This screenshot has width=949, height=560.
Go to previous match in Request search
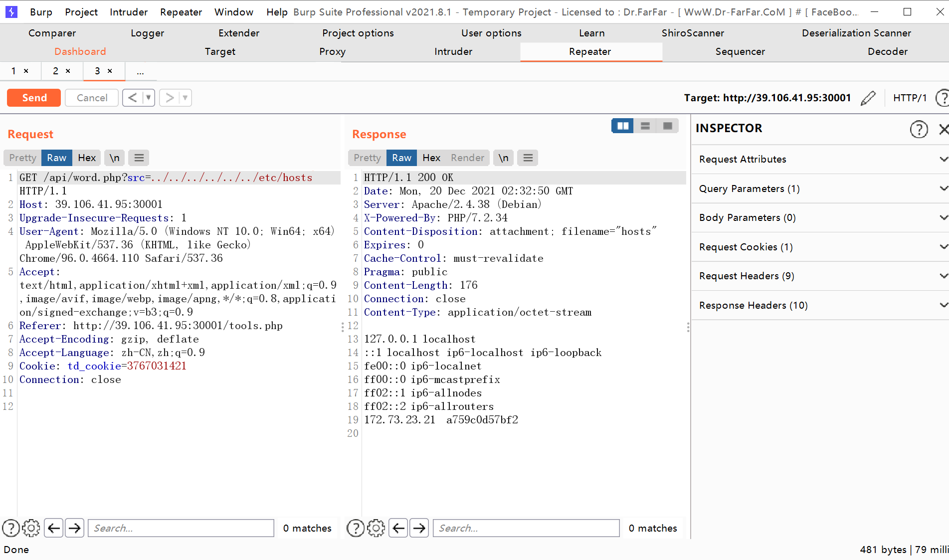54,528
